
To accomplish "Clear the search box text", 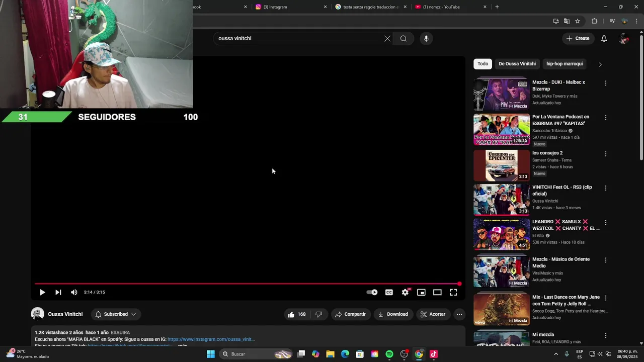I will tap(387, 39).
